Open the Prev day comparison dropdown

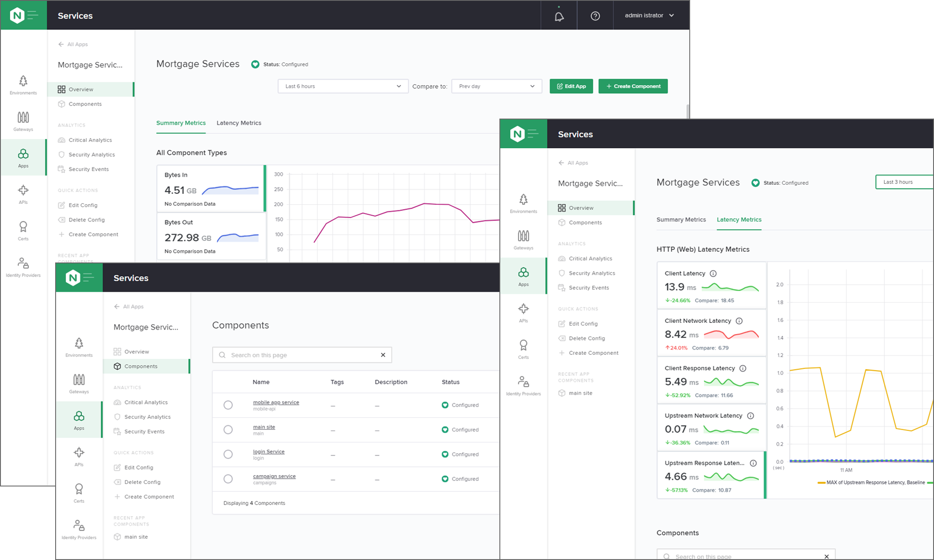tap(496, 86)
